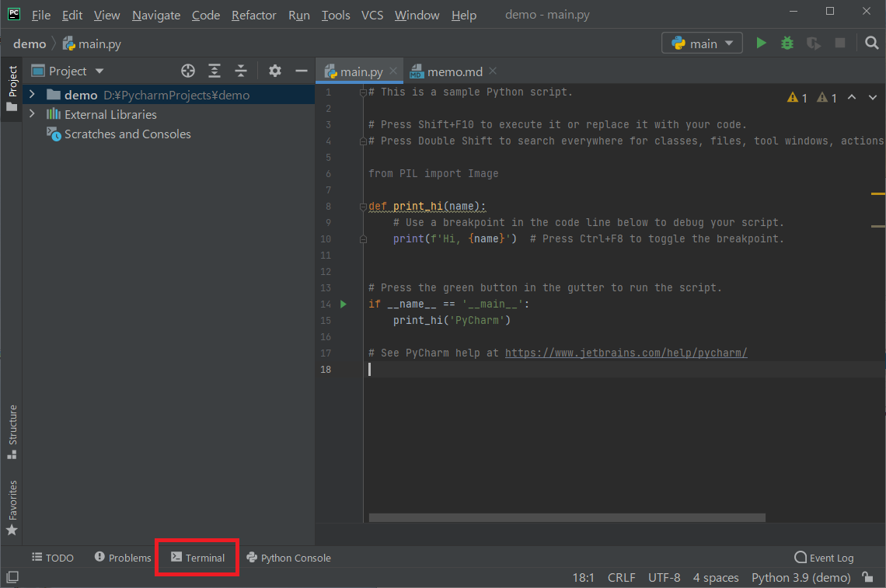Run with coverage icon in toolbar
This screenshot has height=588, width=886.
tap(814, 43)
